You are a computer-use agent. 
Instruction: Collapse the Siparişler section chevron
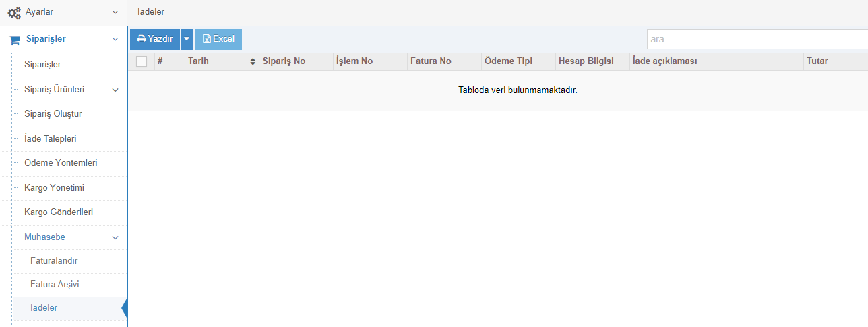pos(115,39)
